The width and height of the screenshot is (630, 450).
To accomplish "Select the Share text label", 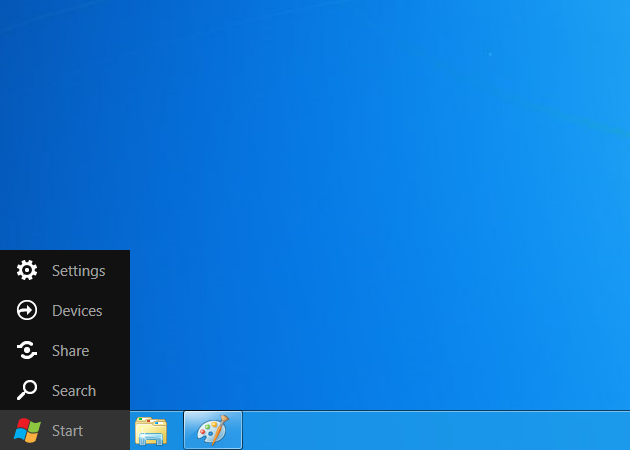I will tap(70, 351).
